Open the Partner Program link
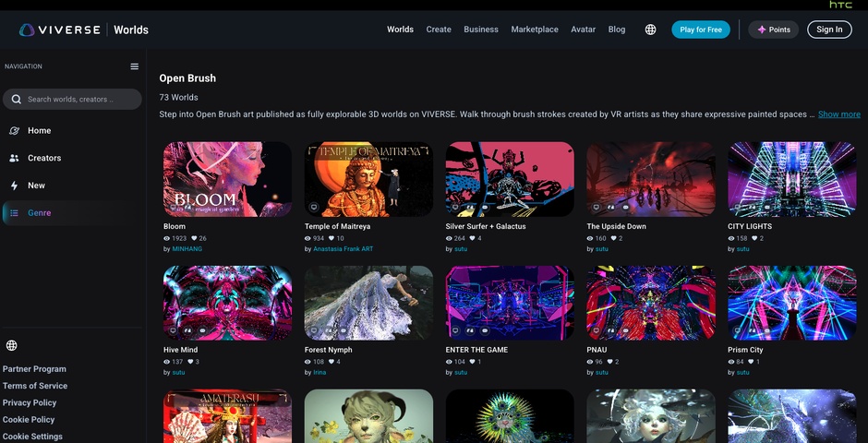This screenshot has width=868, height=443. pos(34,369)
